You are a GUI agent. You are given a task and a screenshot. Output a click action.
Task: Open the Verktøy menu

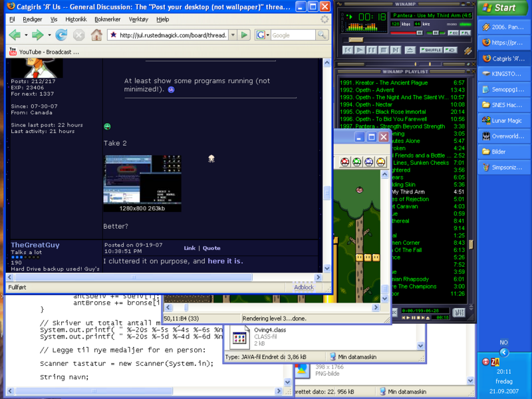[x=138, y=19]
